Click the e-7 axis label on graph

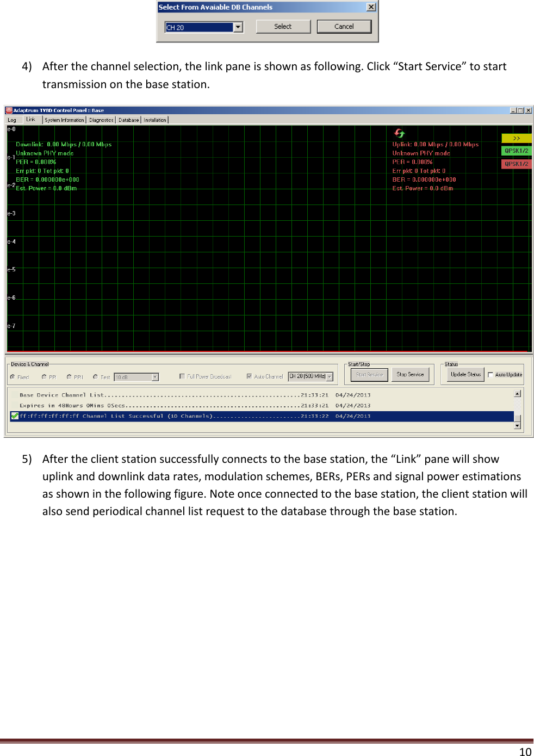point(11,326)
